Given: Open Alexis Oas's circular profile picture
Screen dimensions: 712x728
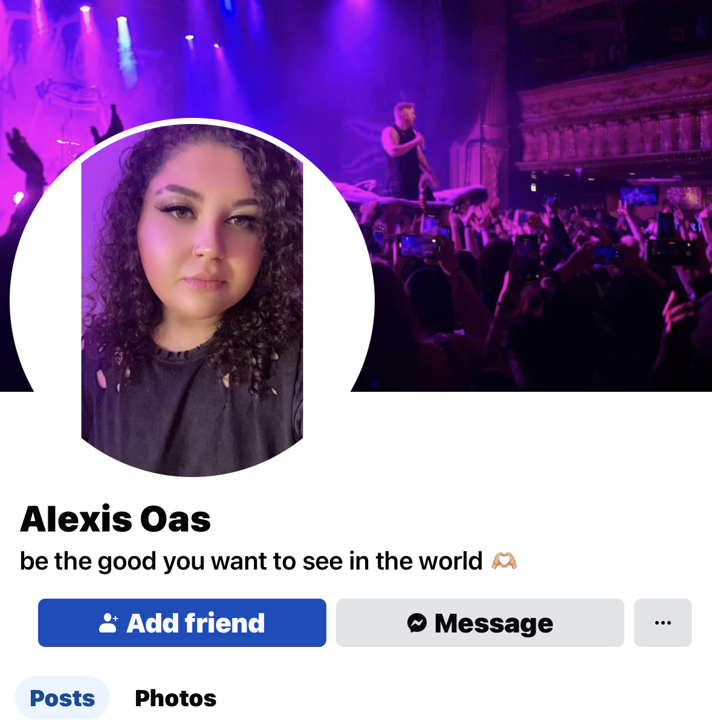Looking at the screenshot, I should tap(192, 299).
